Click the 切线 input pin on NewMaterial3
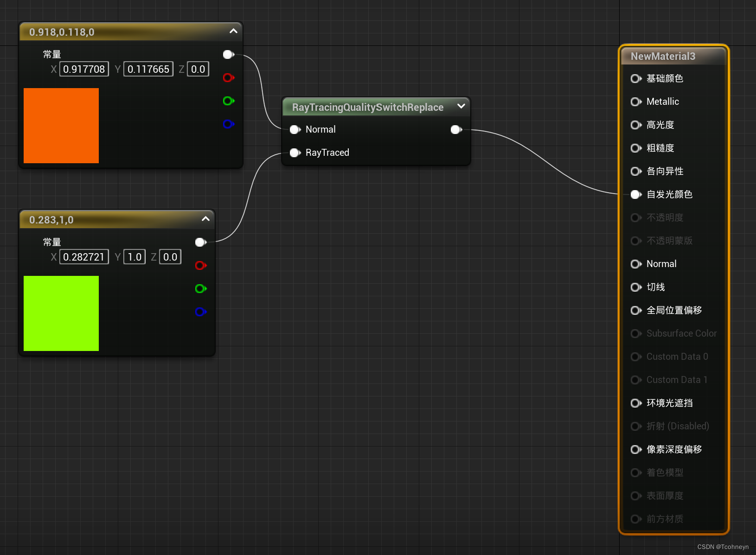 [x=636, y=287]
